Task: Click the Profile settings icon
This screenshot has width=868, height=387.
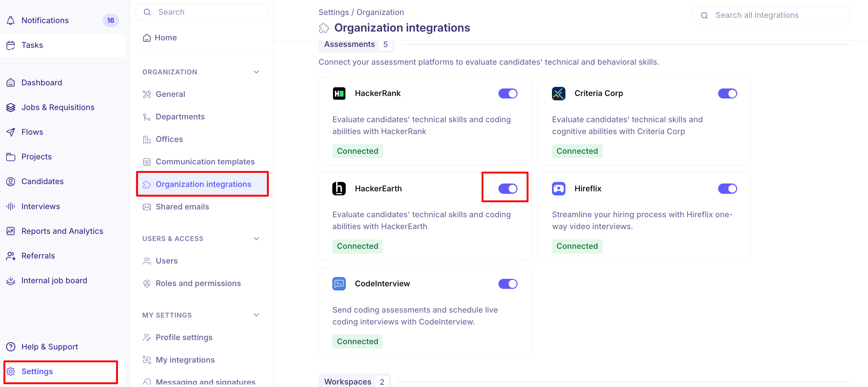Action: click(x=147, y=338)
